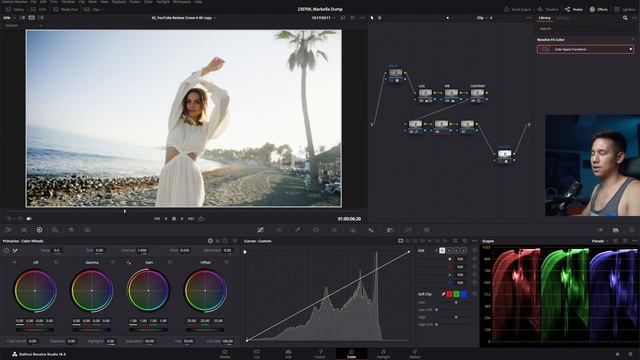Screen dimensions: 640x360
Task: Stop playback
Action: [x=174, y=219]
